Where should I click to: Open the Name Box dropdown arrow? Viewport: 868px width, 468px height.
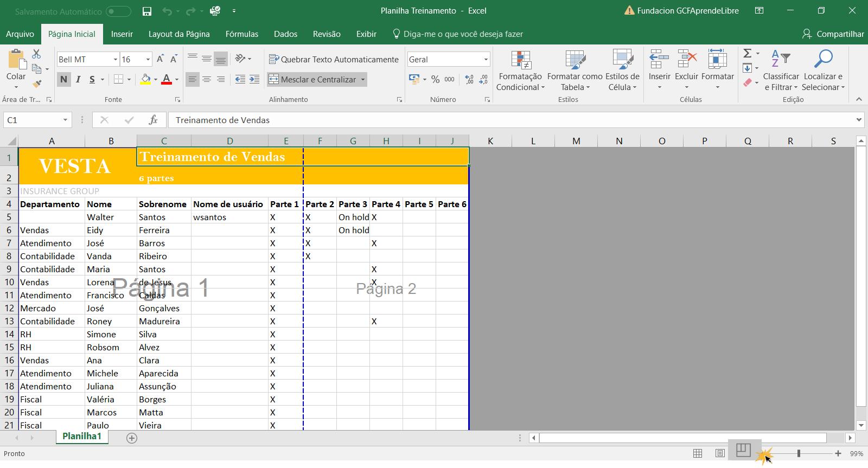[65, 120]
